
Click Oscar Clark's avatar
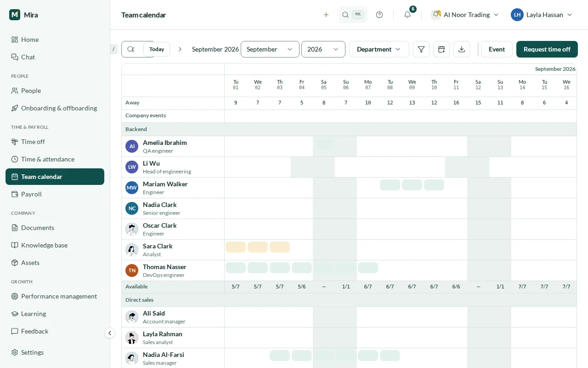132,229
